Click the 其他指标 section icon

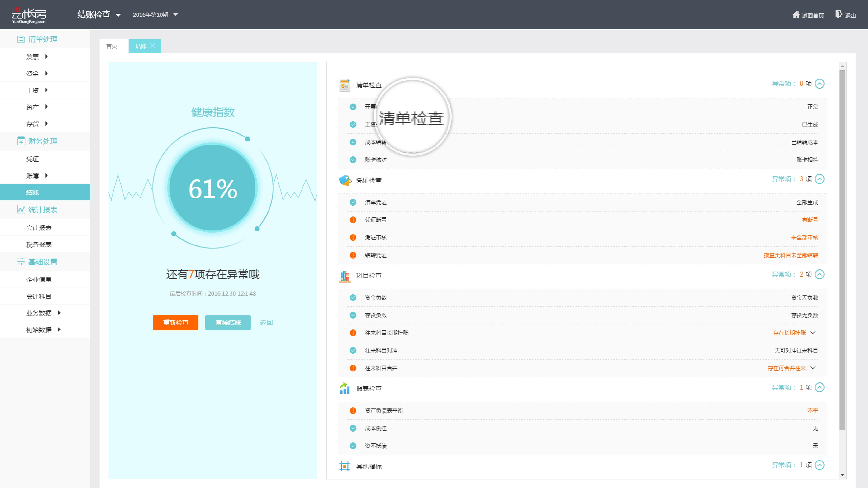pyautogui.click(x=344, y=466)
